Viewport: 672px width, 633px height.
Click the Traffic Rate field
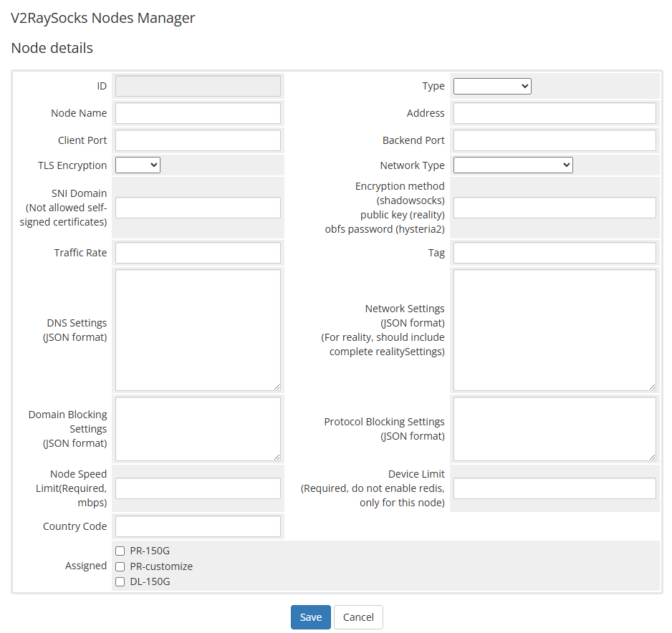tap(198, 253)
